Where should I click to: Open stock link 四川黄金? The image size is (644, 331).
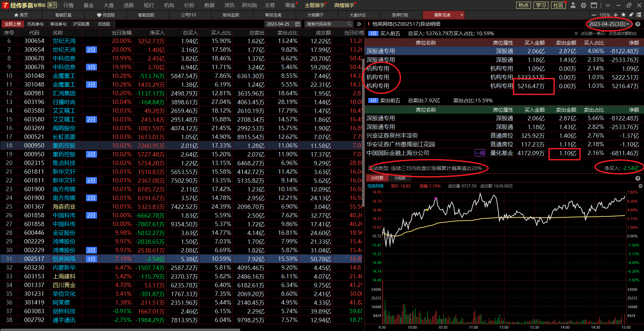click(64, 285)
